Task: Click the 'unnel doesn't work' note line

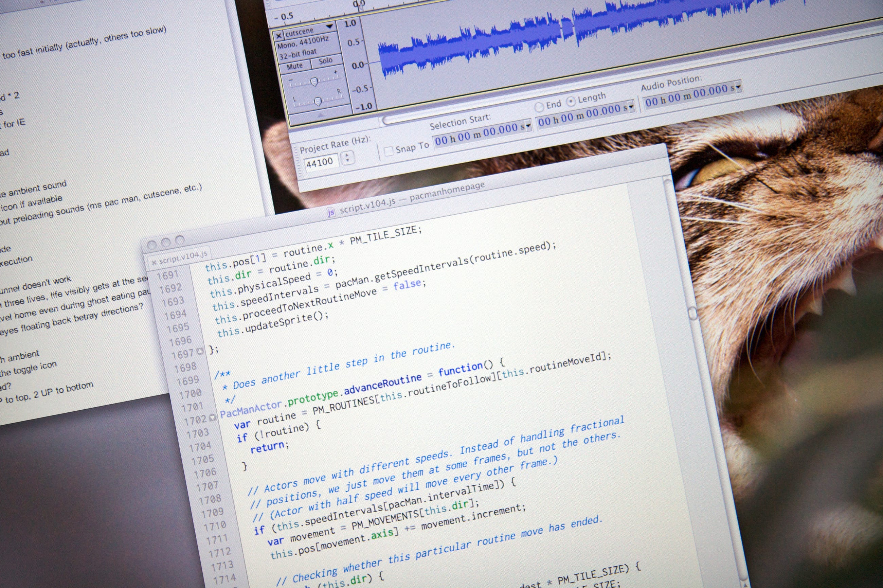Action: point(36,284)
